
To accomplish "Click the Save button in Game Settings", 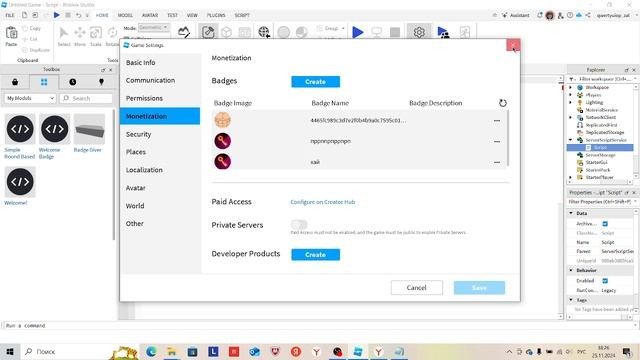I will pos(479,288).
